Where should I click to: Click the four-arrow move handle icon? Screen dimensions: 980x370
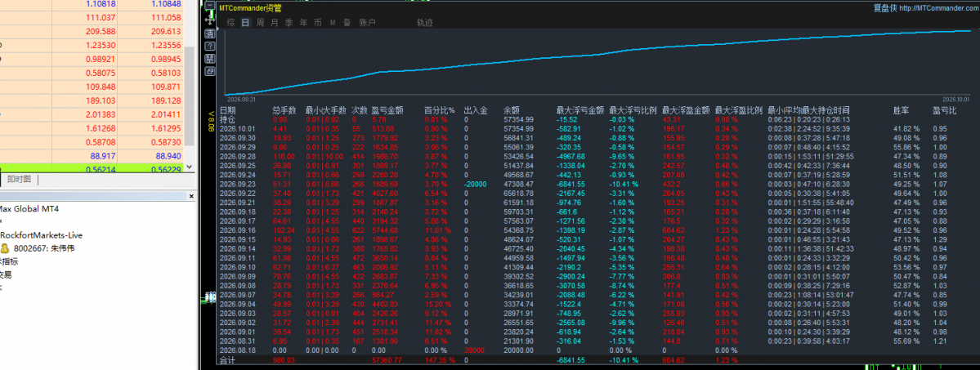210,20
